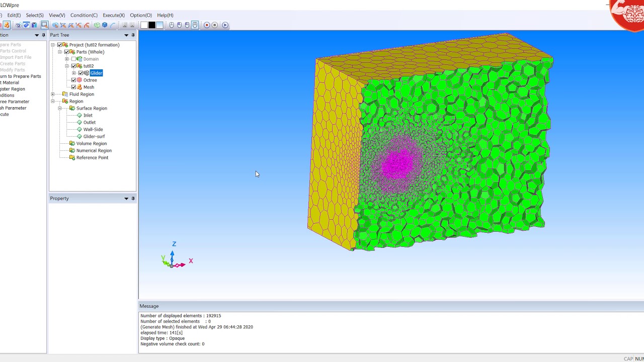Uncheck the Octree checkbox
The width and height of the screenshot is (644, 362).
(73, 80)
